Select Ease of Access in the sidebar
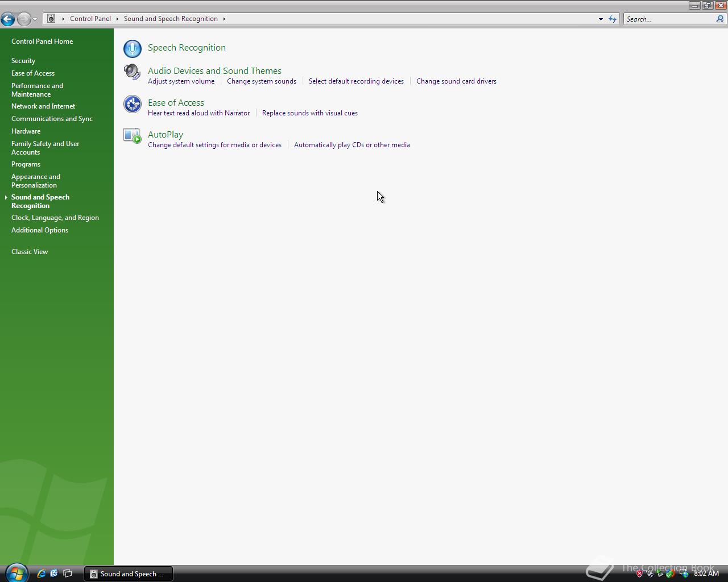This screenshot has width=728, height=582. click(x=33, y=73)
